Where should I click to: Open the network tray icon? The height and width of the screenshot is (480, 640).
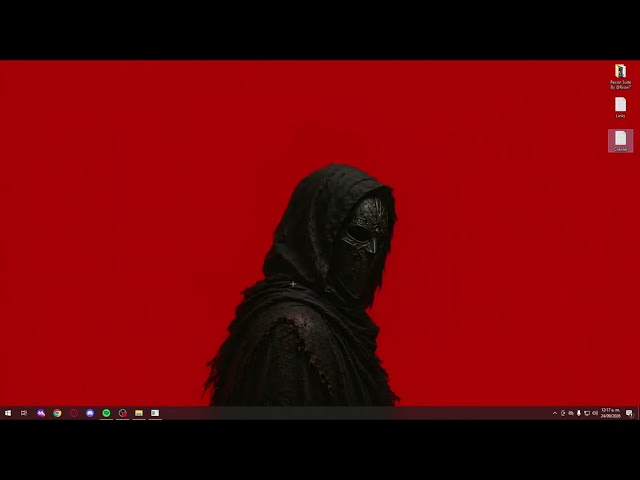pos(587,413)
